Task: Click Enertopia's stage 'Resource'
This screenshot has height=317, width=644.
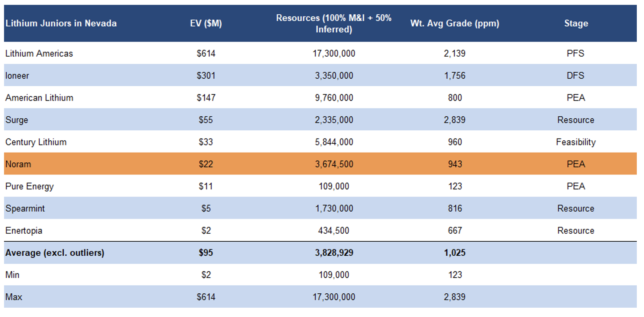Action: [x=576, y=231]
